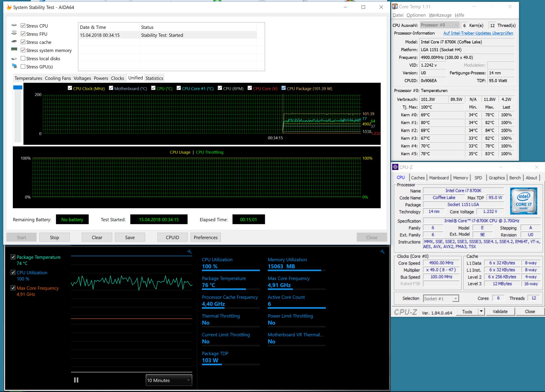Enable Stress local disks checkbox
Viewport: 545px width, 392px height.
(x=23, y=58)
